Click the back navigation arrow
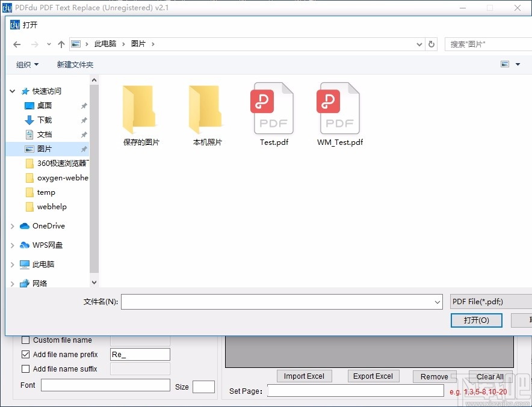532x407 pixels. pos(17,44)
